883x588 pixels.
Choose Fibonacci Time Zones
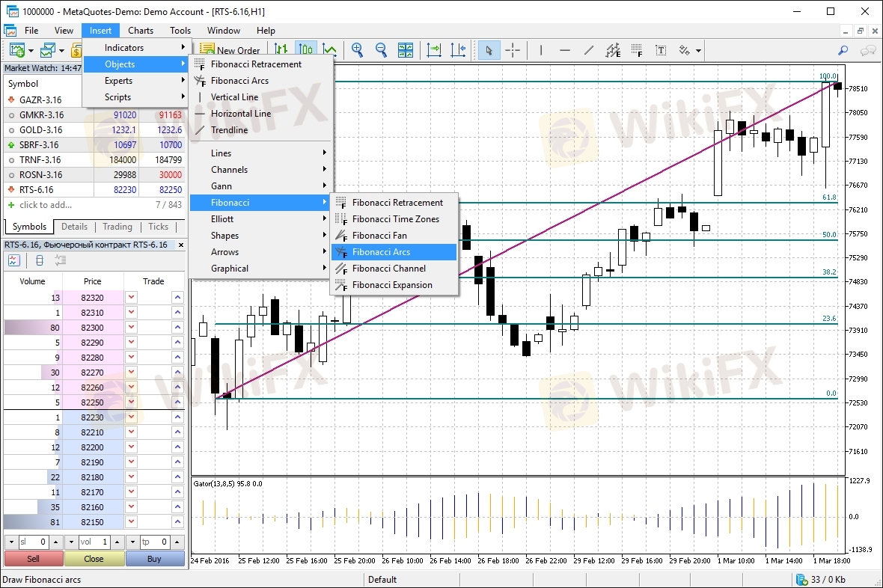(x=394, y=219)
